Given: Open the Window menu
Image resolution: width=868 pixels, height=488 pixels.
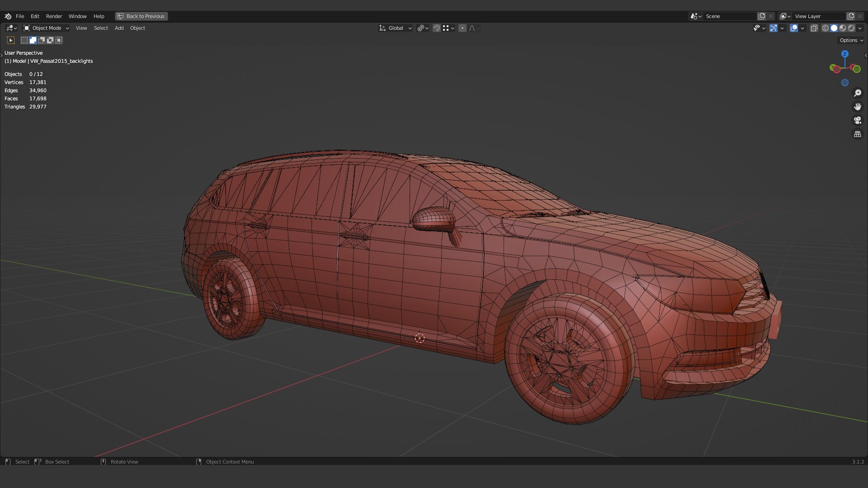Looking at the screenshot, I should 77,16.
